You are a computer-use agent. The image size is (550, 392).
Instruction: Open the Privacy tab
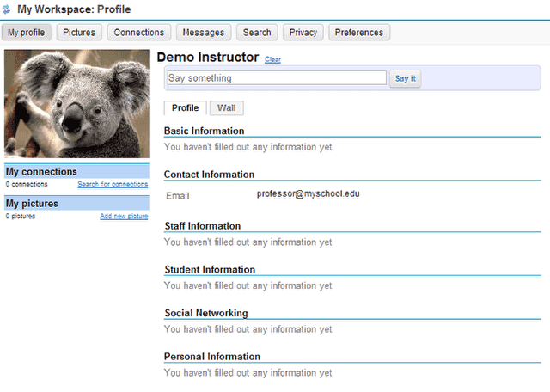click(303, 33)
